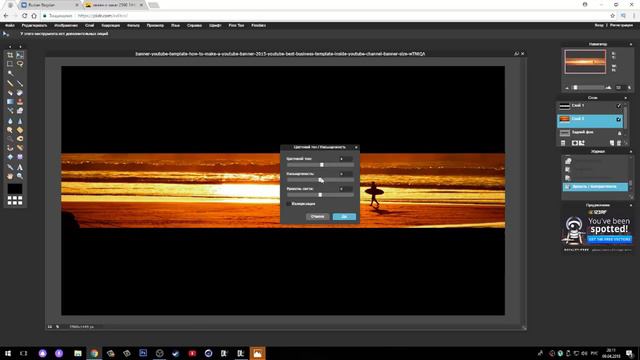The width and height of the screenshot is (640, 360).
Task: Select the Color Picker eyedropper tool
Action: coord(10,167)
